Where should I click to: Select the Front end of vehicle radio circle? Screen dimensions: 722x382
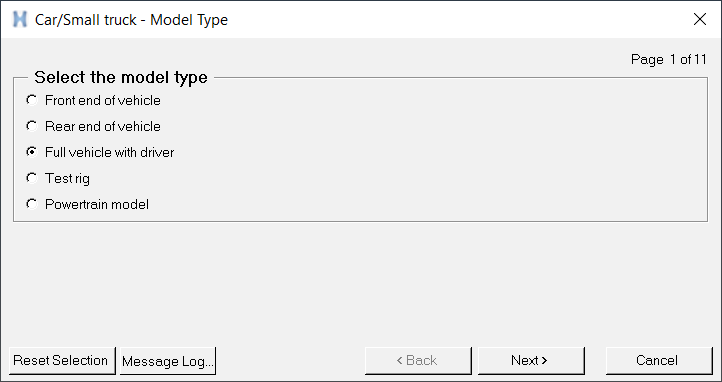point(32,100)
